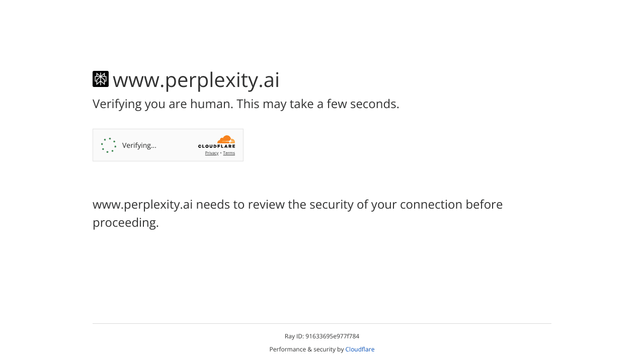Image resolution: width=644 pixels, height=362 pixels.
Task: Click the Verifying... status text
Action: tap(139, 145)
